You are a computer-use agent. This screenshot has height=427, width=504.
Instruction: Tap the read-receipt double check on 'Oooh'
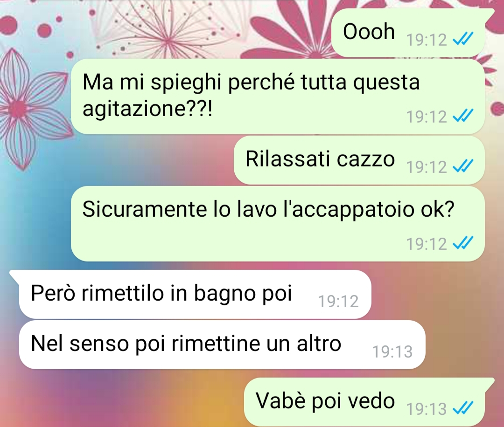point(462,39)
